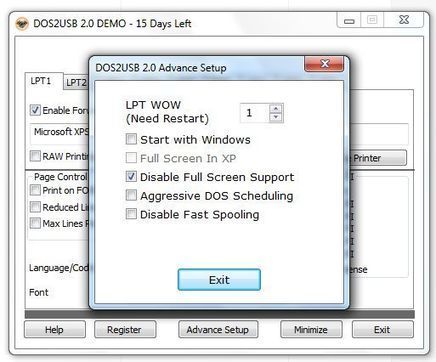The height and width of the screenshot is (362, 436).
Task: Enable Aggressive DOS Scheduling option
Action: pos(131,195)
